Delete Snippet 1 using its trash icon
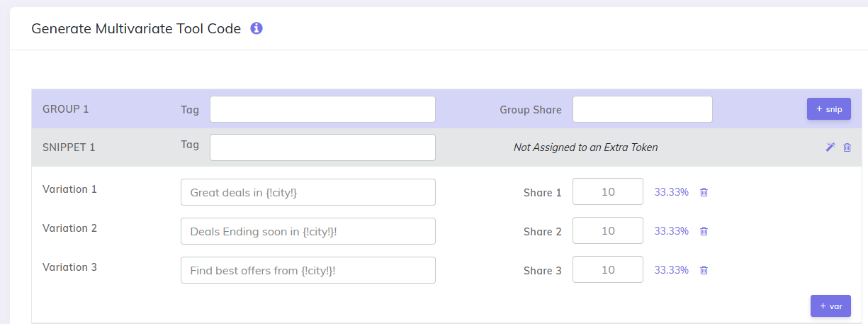The height and width of the screenshot is (324, 868). tap(847, 147)
